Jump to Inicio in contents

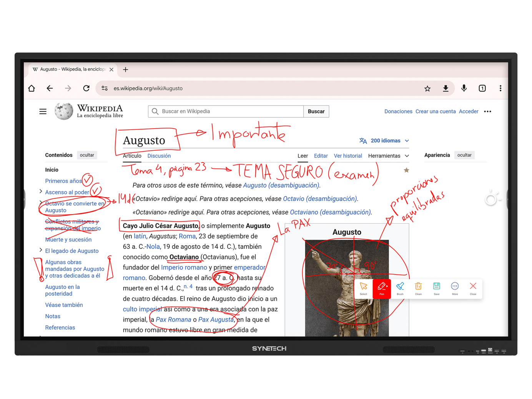click(x=52, y=170)
